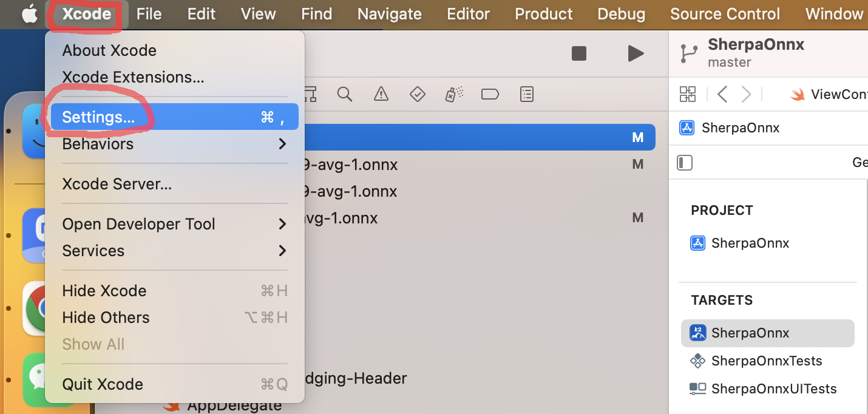The image size is (868, 414).
Task: Open the Test navigator diamond icon
Action: 417,94
